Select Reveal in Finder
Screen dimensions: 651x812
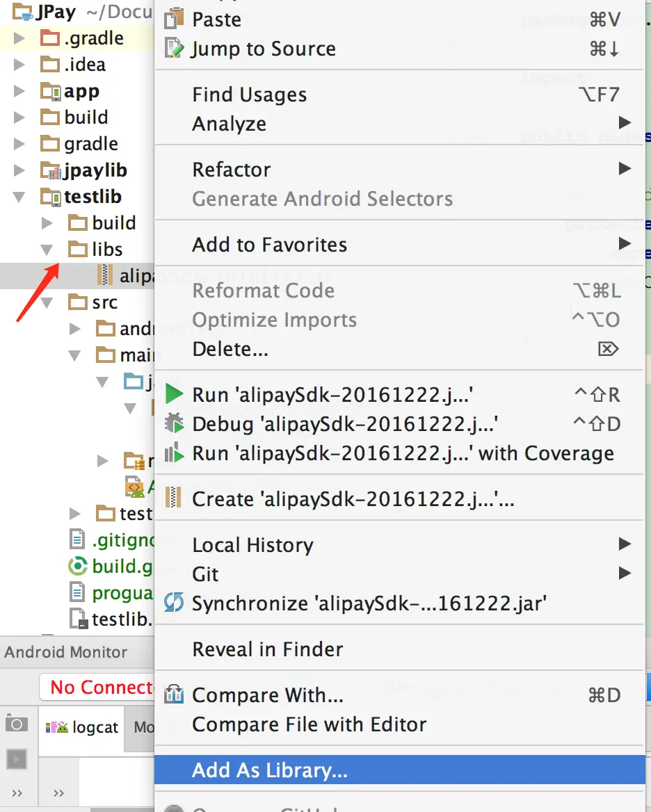pyautogui.click(x=399, y=649)
